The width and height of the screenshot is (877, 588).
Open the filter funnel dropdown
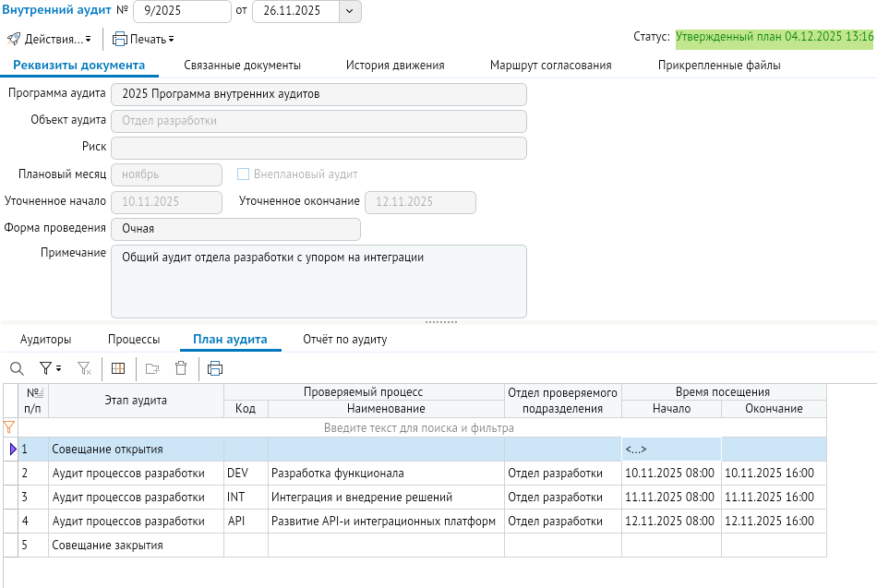click(51, 368)
